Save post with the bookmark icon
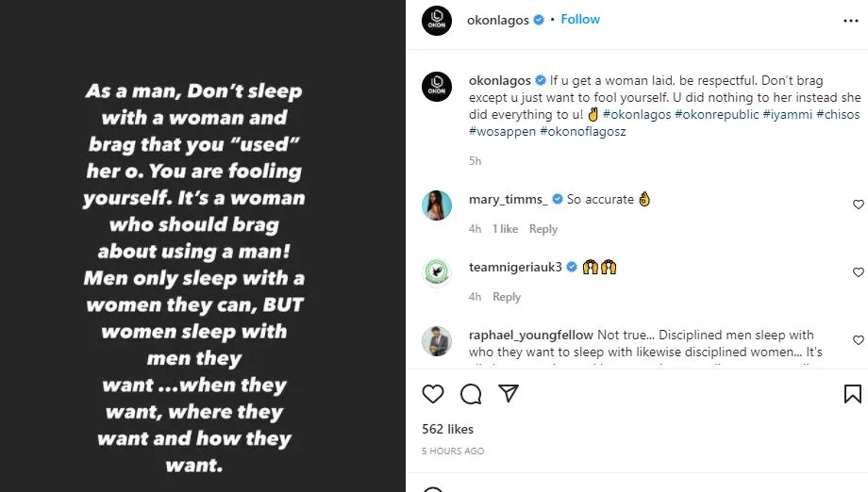The width and height of the screenshot is (868, 492). point(851,394)
